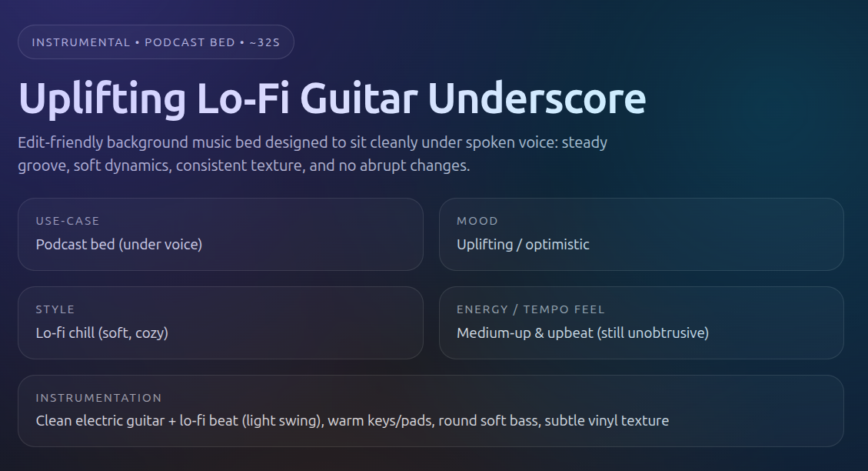Click the Uplifting / optimistic value text

tap(523, 244)
